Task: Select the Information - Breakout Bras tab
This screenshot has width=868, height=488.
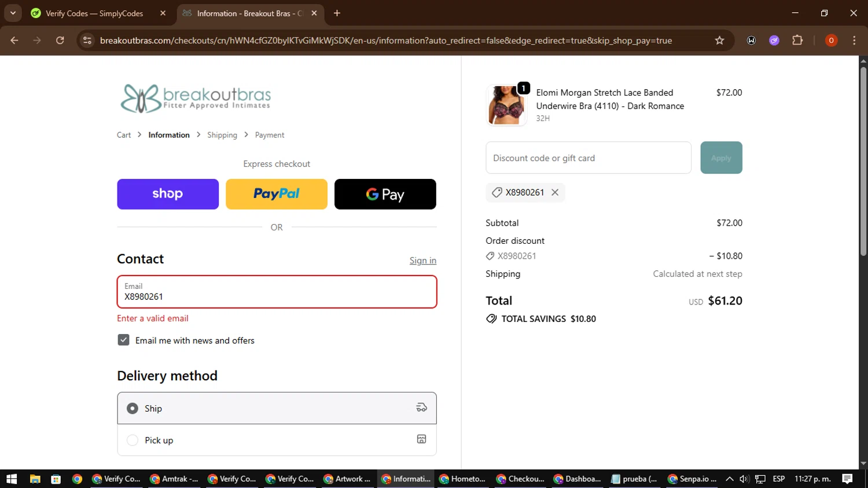Action: pyautogui.click(x=251, y=13)
